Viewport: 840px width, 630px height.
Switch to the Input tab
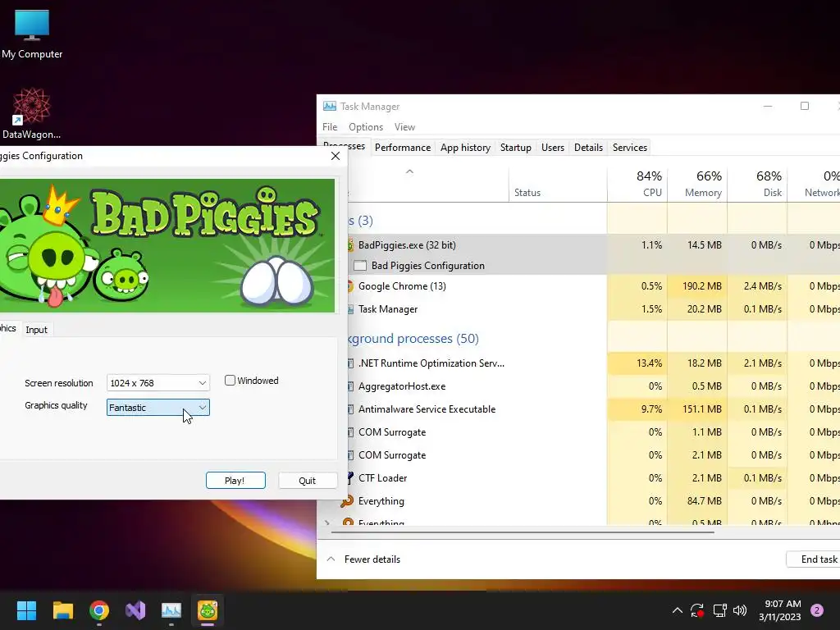(36, 330)
